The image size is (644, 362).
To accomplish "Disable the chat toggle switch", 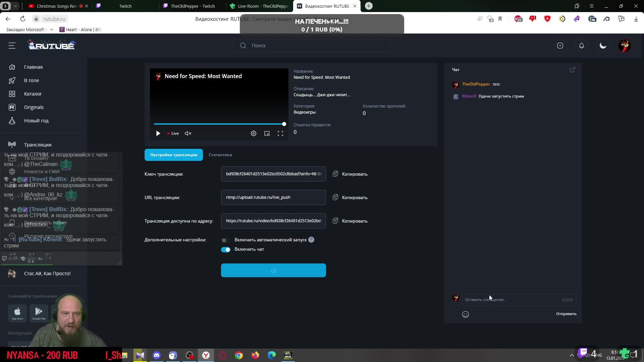I will 226,249.
